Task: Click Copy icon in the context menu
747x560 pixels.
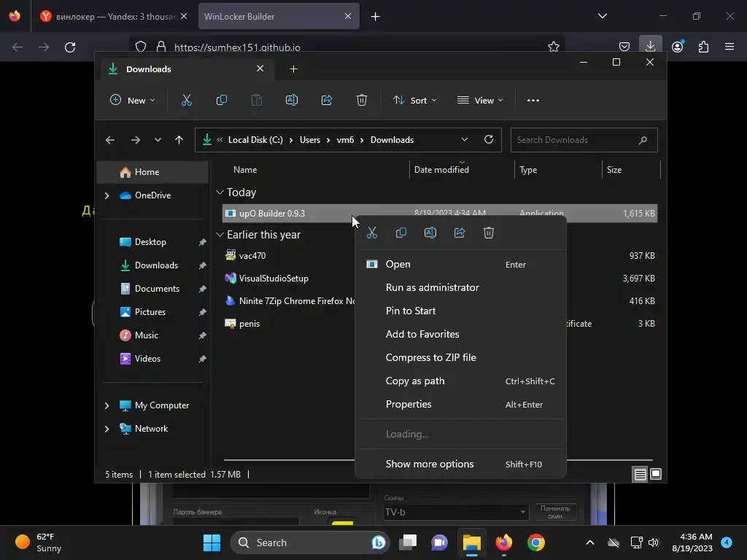Action: (x=401, y=233)
